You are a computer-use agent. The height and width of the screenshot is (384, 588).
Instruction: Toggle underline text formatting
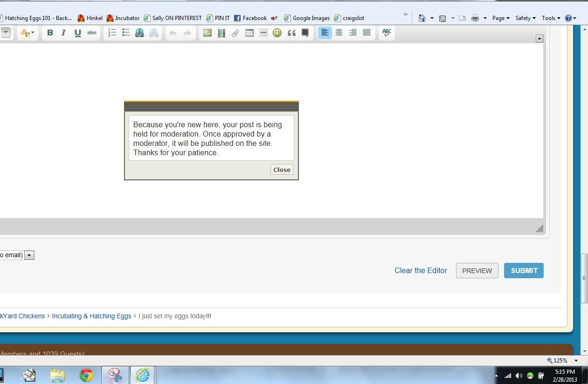(x=77, y=33)
